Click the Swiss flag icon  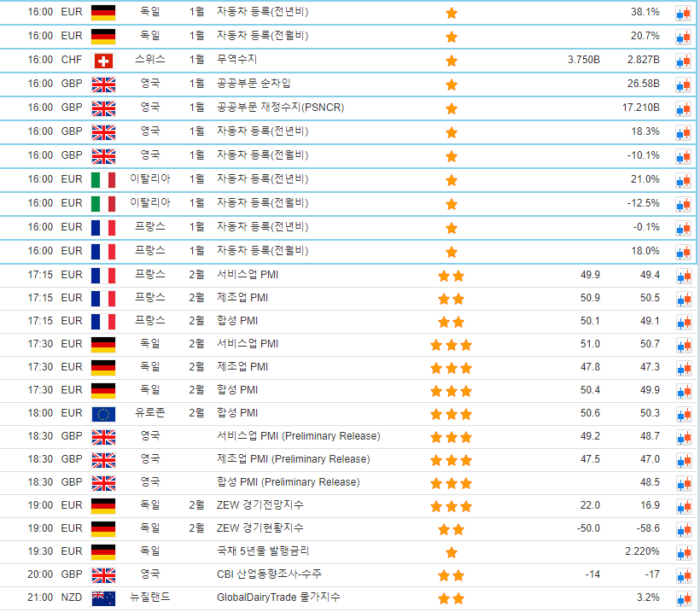pos(103,61)
